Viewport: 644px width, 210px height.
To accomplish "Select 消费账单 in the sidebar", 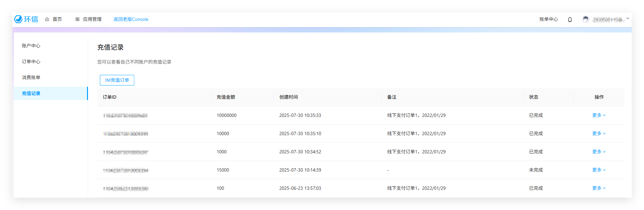I will click(31, 78).
